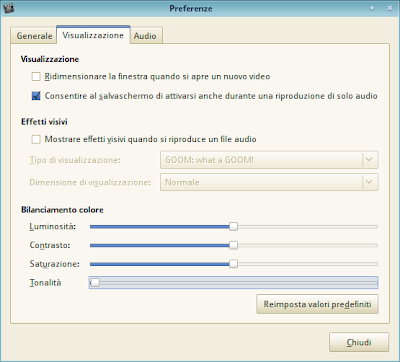Screen dimensions: 400x362
Task: Click the Tonalità slider handle
Action: pyautogui.click(x=95, y=283)
